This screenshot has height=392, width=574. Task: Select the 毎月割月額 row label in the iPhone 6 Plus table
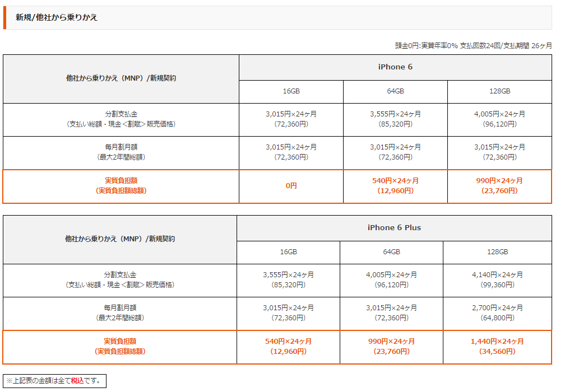120,313
